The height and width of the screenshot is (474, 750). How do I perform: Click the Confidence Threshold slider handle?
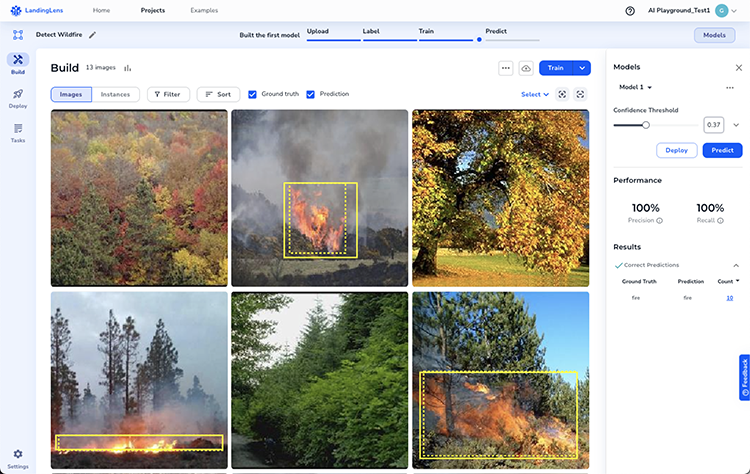646,125
